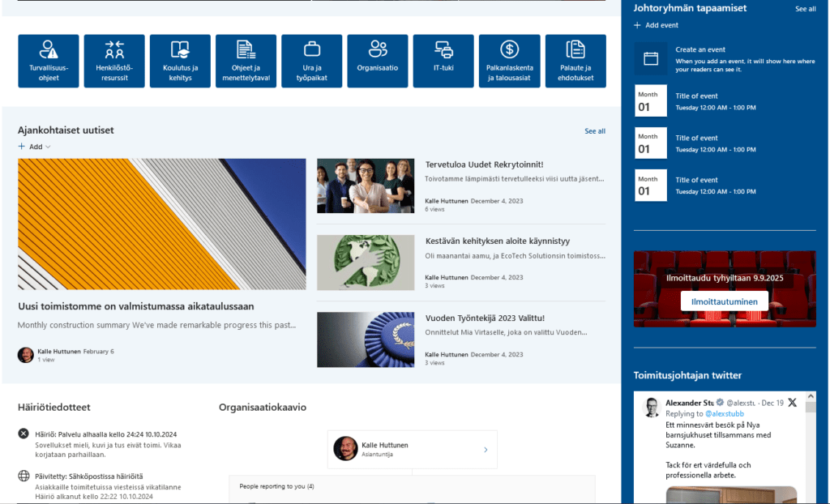Click the Ohjeet ja menettelytavat icon

(x=246, y=61)
